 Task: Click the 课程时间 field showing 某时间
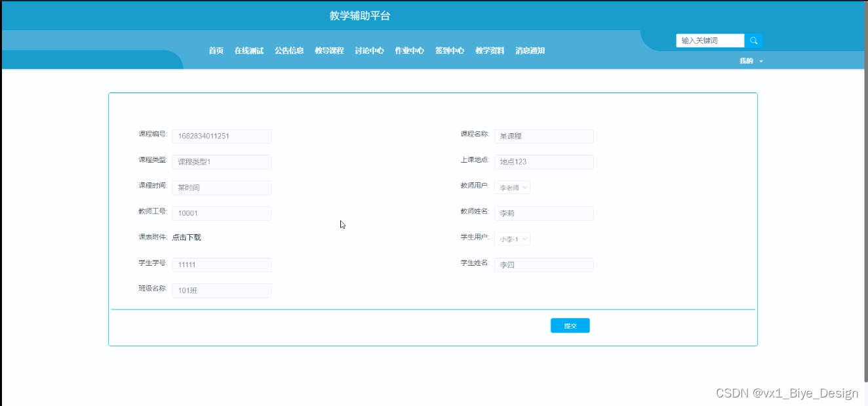222,188
